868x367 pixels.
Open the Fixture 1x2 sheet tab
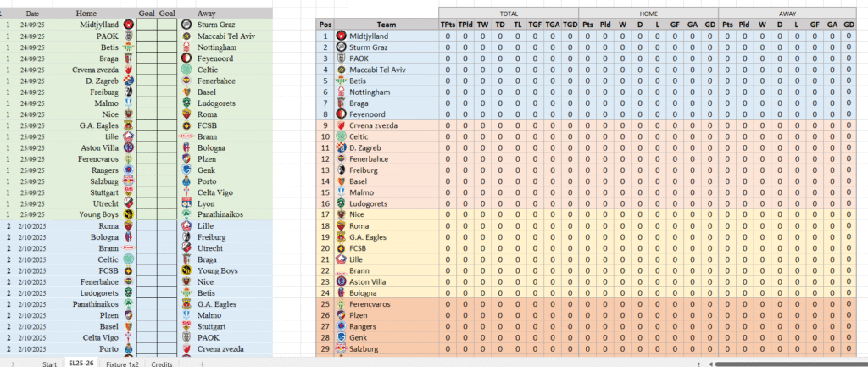[x=122, y=363]
